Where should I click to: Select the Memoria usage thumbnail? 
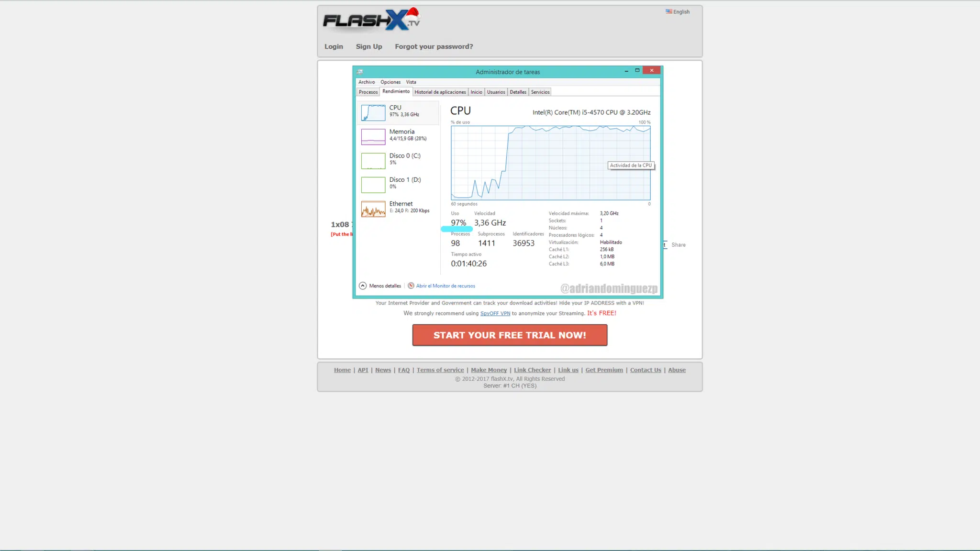point(373,137)
